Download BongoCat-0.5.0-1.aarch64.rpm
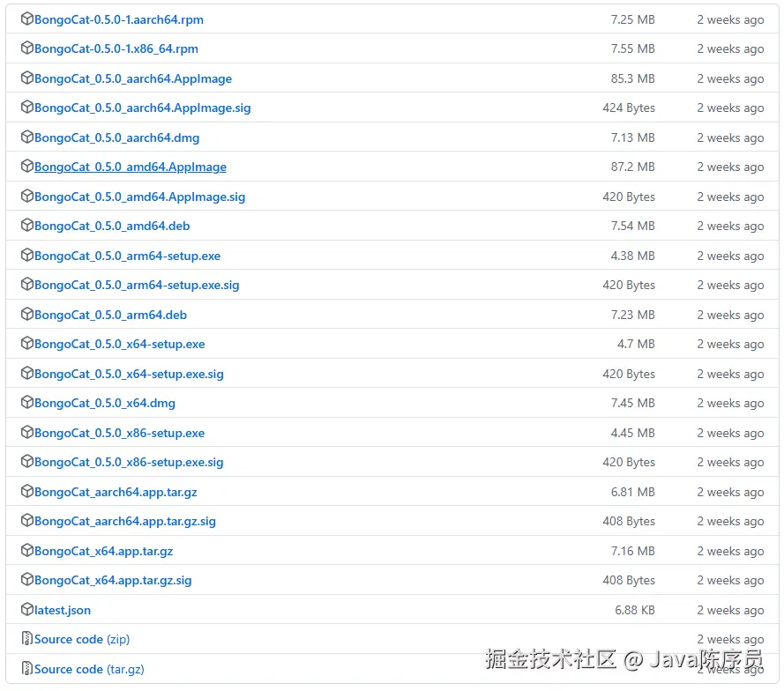Viewport: 784px width, 691px height. 119,19
